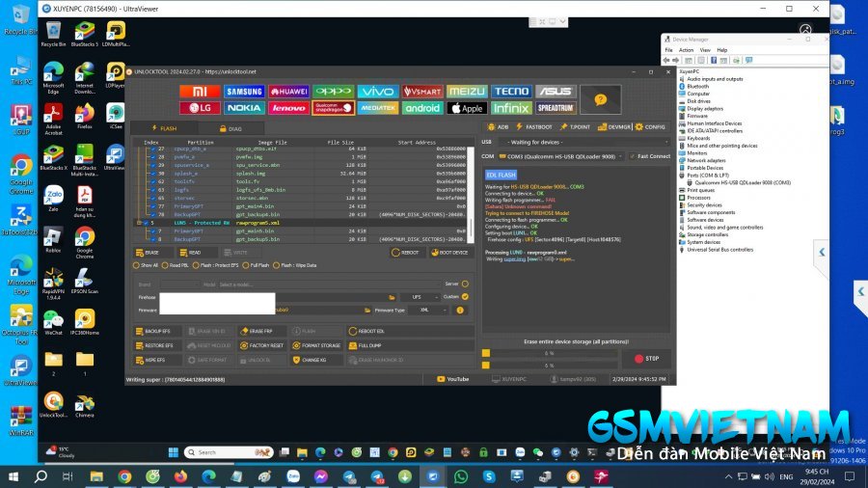Click the STOP button
The image size is (868, 488).
coord(646,359)
